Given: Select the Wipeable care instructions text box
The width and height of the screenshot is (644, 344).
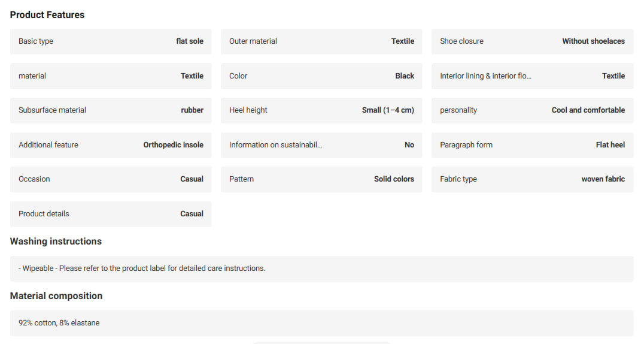Looking at the screenshot, I should click(x=321, y=268).
